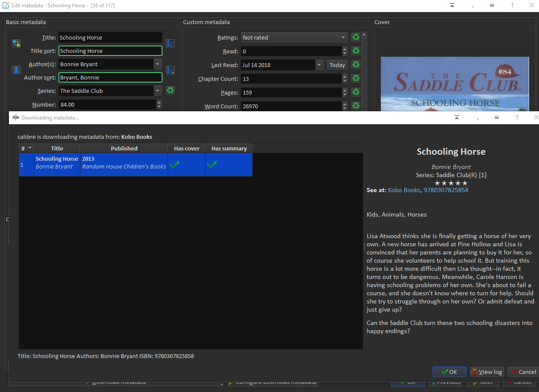Open the 9780307825858 ISBN link

point(446,190)
